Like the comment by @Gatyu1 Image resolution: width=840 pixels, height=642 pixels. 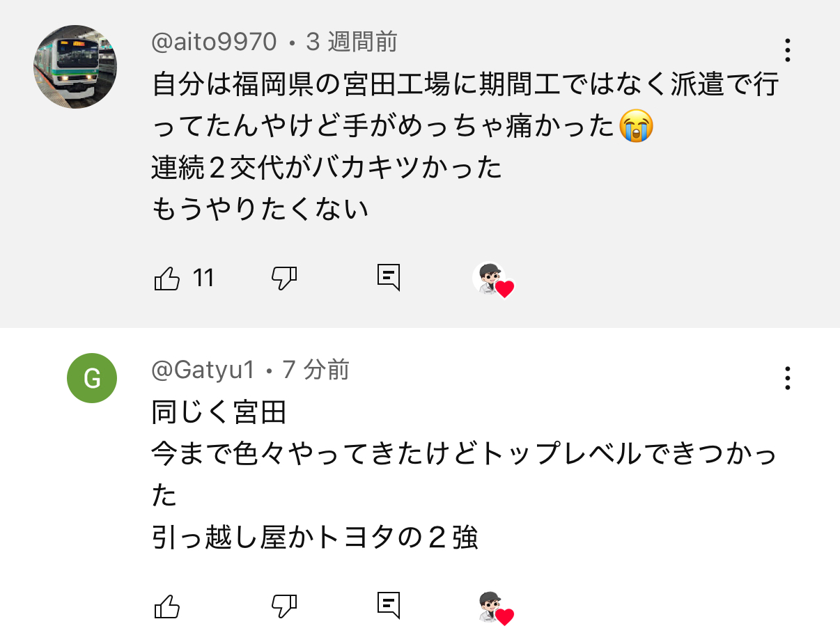(x=166, y=606)
